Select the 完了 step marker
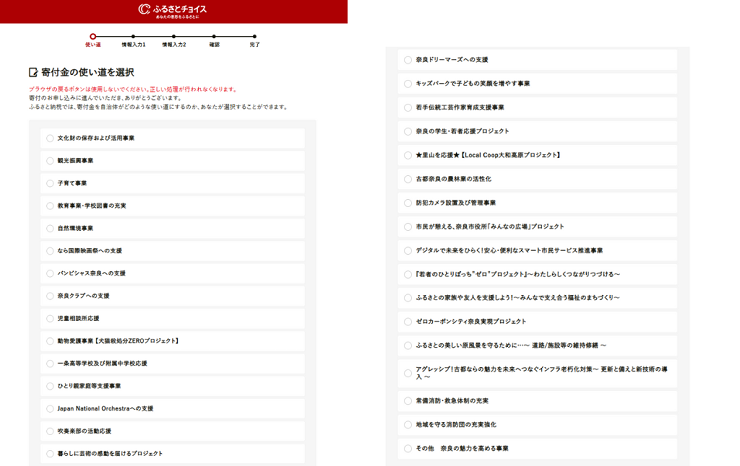The height and width of the screenshot is (466, 740). 255,36
